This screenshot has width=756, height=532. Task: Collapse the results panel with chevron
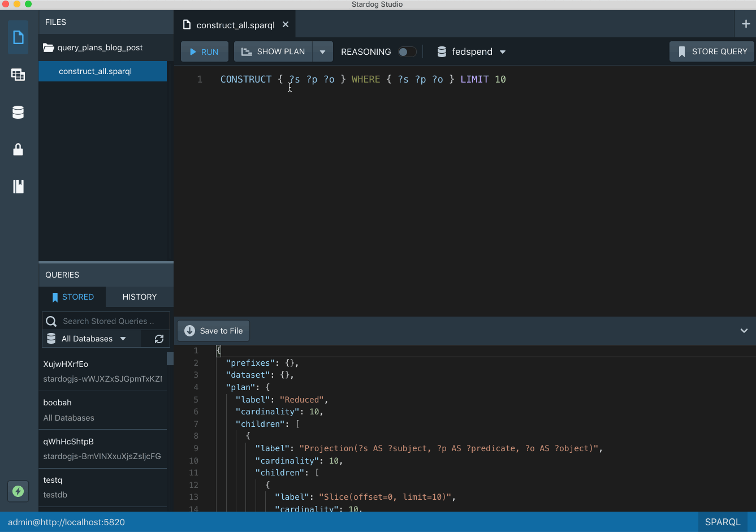click(744, 331)
